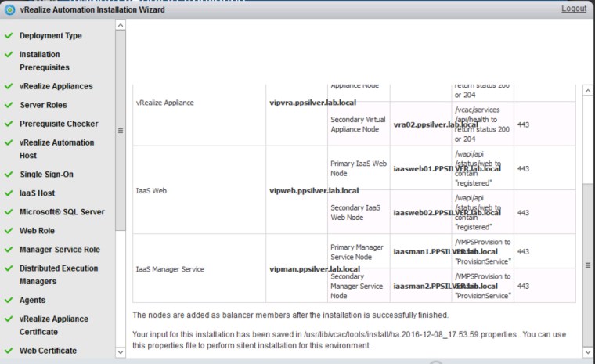595x364 pixels.
Task: Click iaasman1.PPSILVER.lab.local node address
Action: click(x=445, y=252)
